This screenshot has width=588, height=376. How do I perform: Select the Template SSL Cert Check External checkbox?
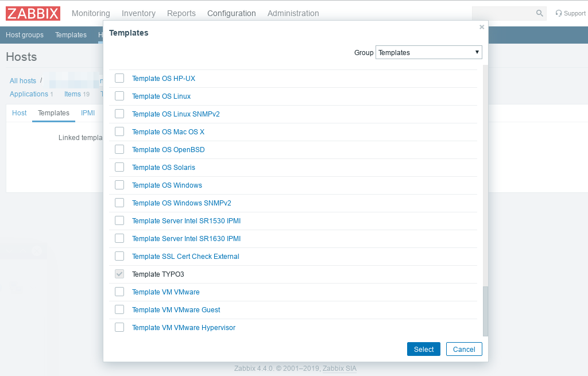(119, 256)
